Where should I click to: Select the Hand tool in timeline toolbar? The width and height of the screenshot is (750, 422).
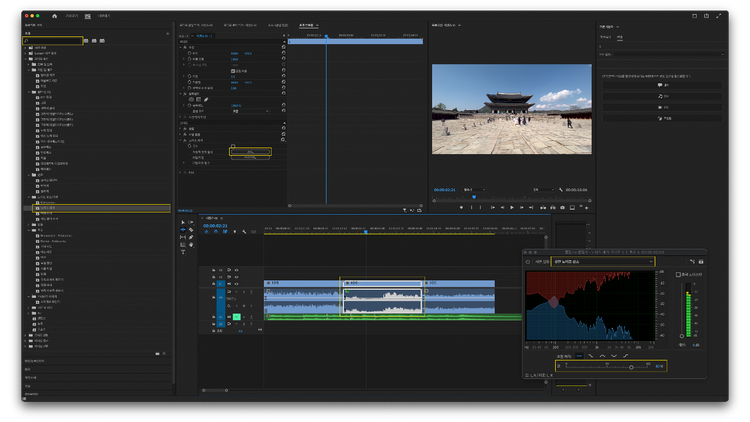click(191, 244)
